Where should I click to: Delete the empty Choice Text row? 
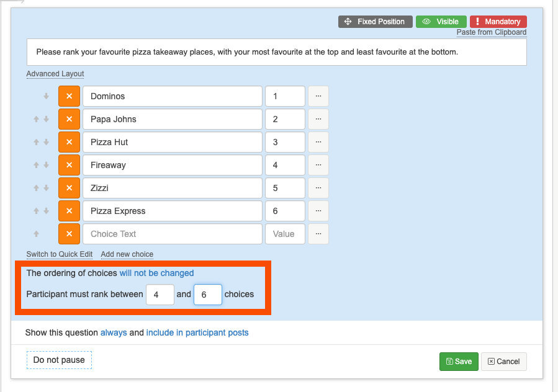(69, 234)
